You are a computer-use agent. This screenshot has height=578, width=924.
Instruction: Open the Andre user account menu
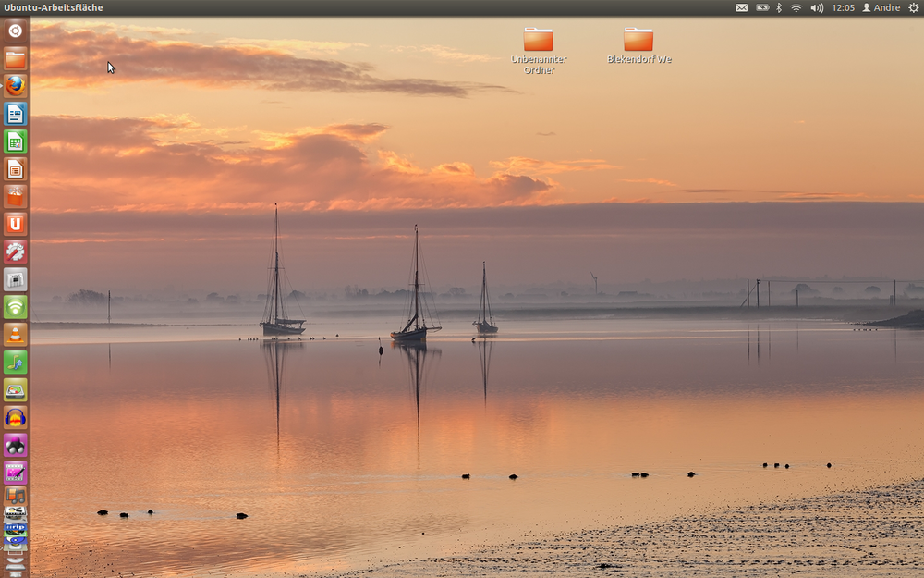click(881, 7)
